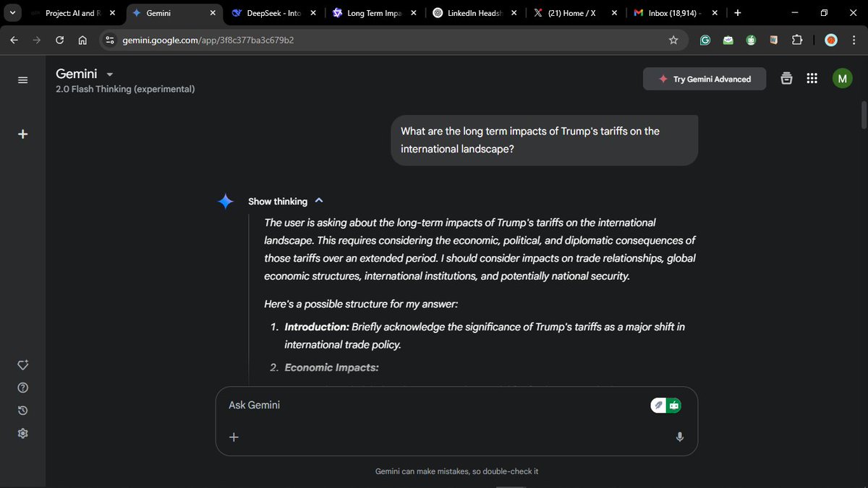Close the Gemini tab
The height and width of the screenshot is (488, 868).
pyautogui.click(x=212, y=13)
